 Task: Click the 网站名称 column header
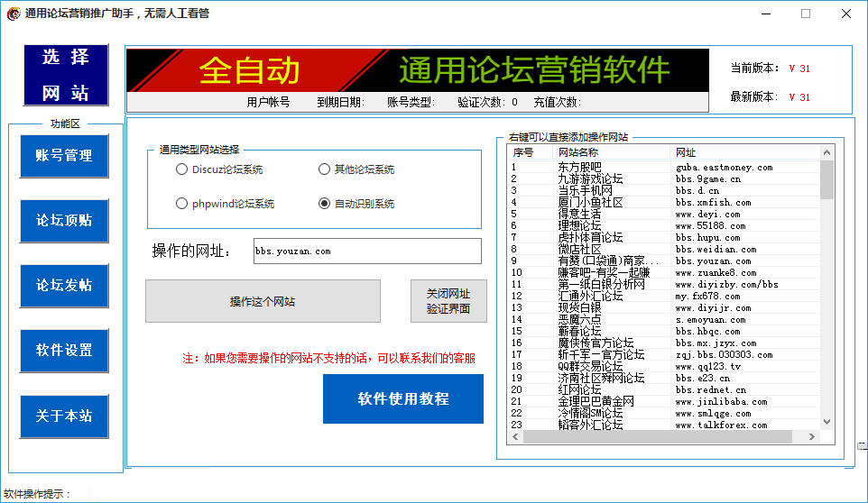612,152
